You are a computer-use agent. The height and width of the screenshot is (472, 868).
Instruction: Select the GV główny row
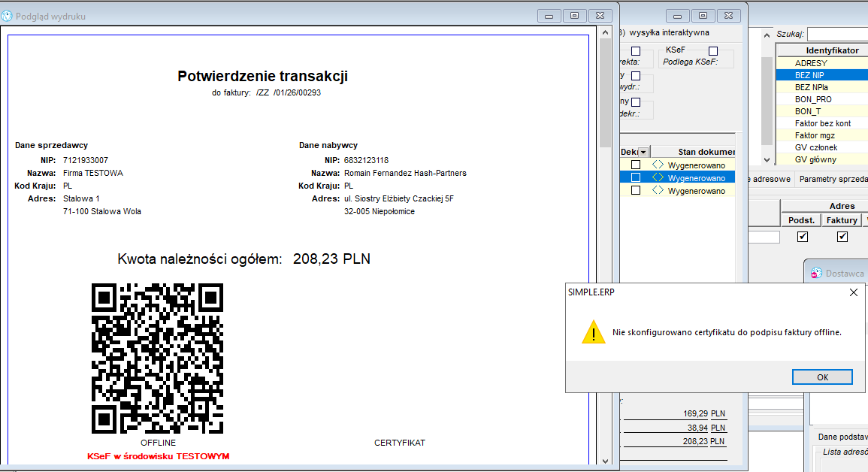tap(823, 159)
